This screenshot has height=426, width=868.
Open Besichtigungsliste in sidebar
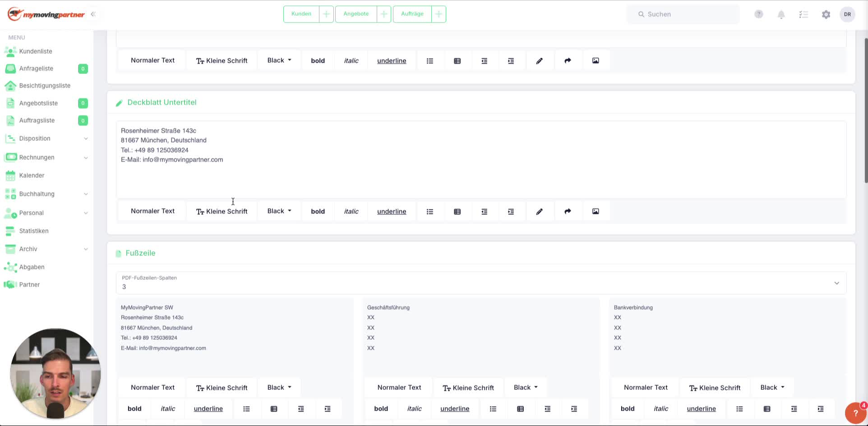(x=45, y=86)
